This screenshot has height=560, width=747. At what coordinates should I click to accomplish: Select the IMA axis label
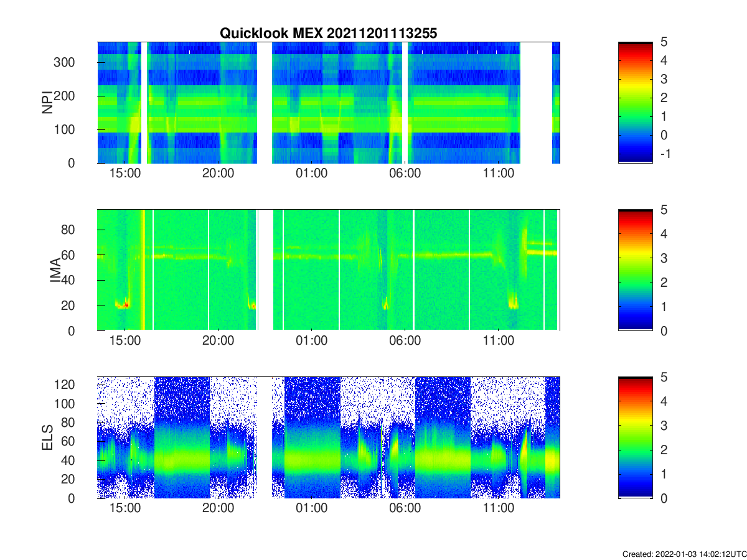[x=56, y=270]
